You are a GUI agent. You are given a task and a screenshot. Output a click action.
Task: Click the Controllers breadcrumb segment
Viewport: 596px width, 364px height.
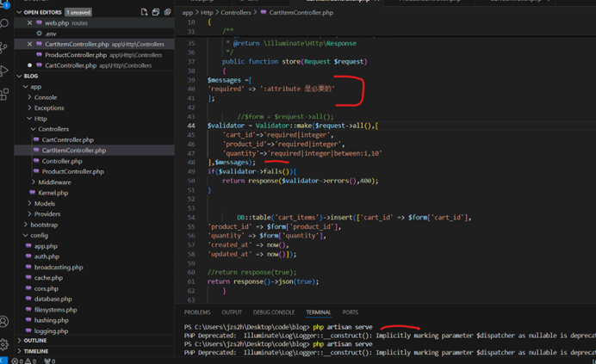pyautogui.click(x=236, y=13)
